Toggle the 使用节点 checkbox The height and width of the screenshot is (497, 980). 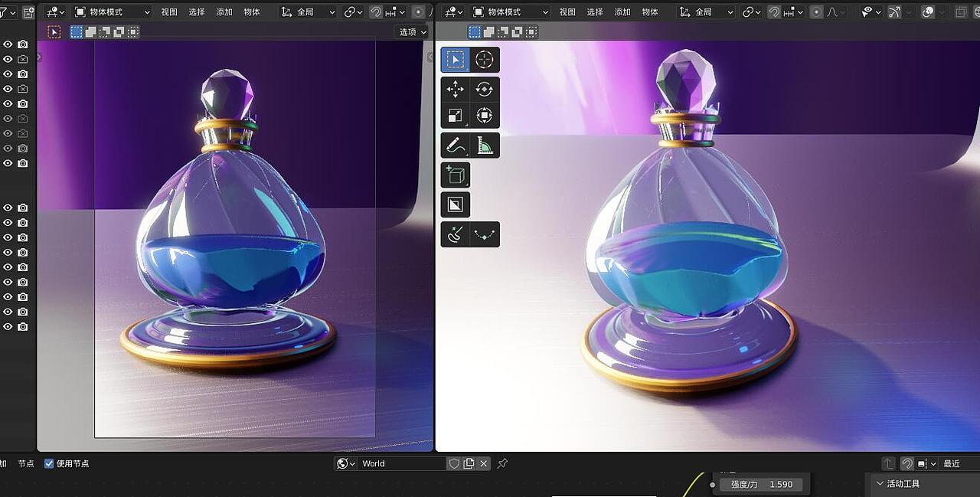49,463
